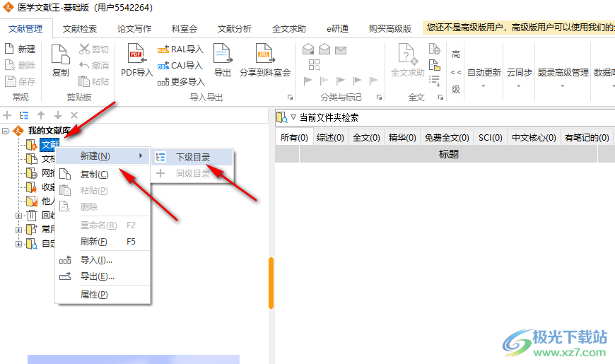Click the delete X icon above tree
615x364 pixels.
coord(74,115)
